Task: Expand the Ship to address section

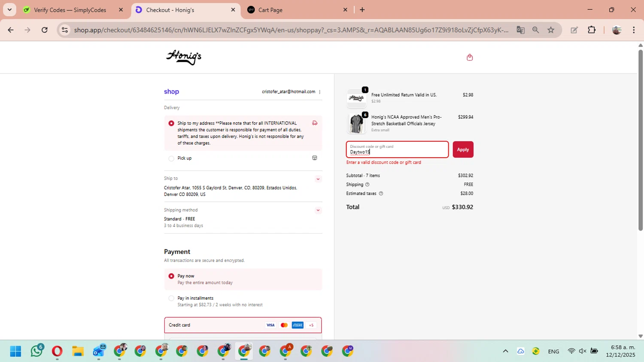Action: coord(318,179)
